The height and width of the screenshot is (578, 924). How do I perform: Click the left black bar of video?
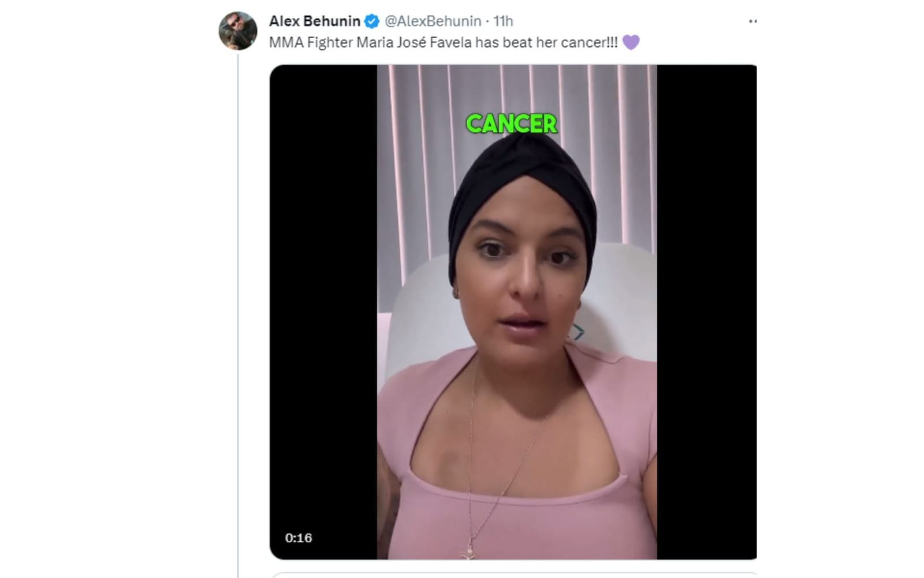click(x=323, y=312)
